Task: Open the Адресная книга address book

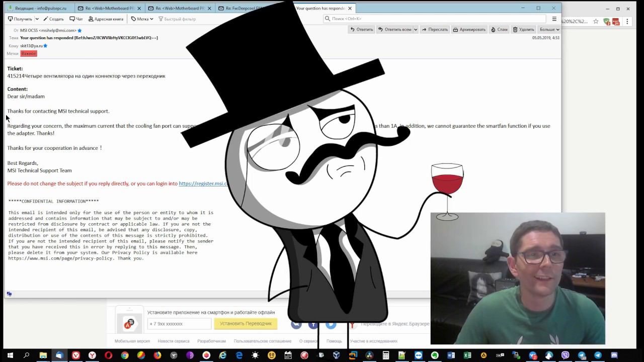Action: tap(106, 19)
